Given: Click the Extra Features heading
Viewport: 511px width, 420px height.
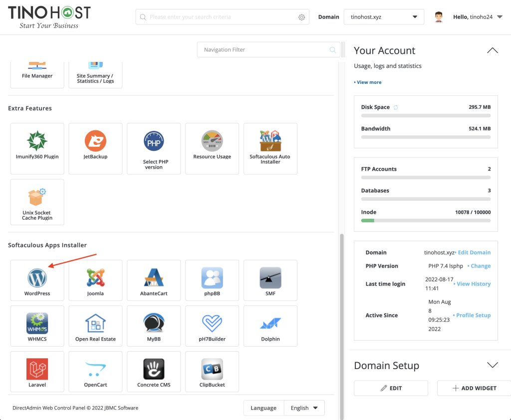Looking at the screenshot, I should 29,108.
